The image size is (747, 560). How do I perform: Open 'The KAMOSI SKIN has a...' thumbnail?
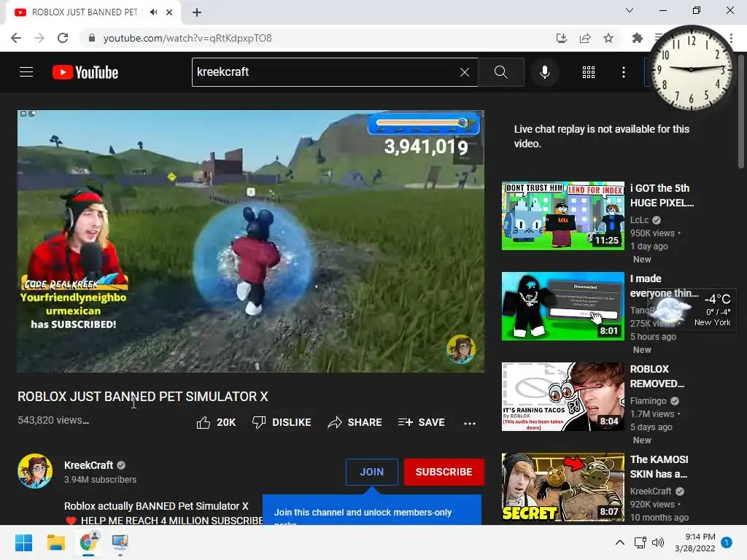(562, 487)
